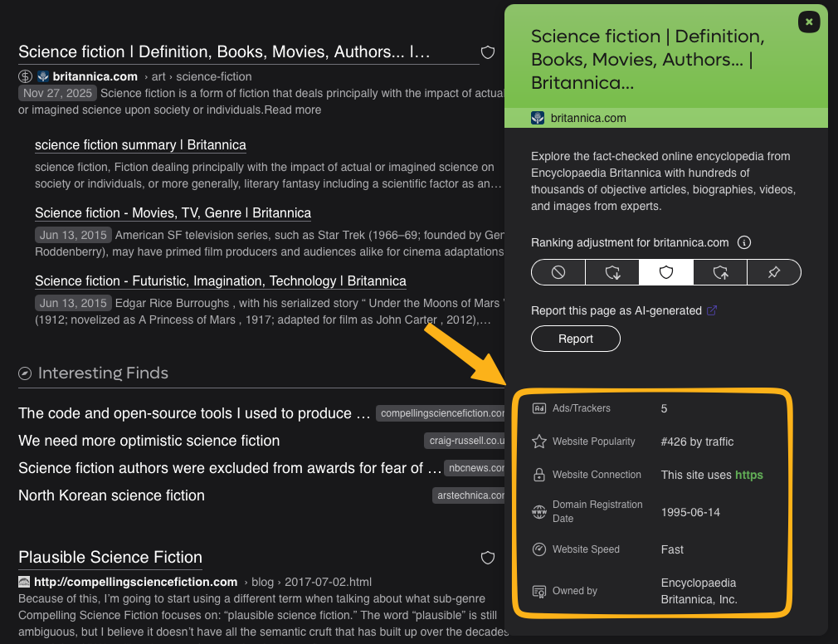
Task: Select the Raise ranking shield option
Action: [x=720, y=272]
